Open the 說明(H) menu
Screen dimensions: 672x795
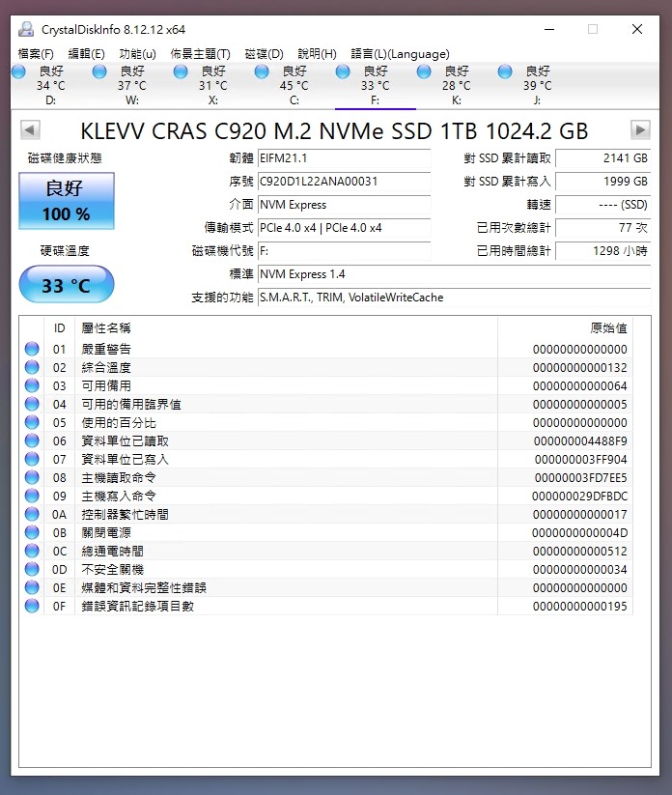tap(317, 54)
